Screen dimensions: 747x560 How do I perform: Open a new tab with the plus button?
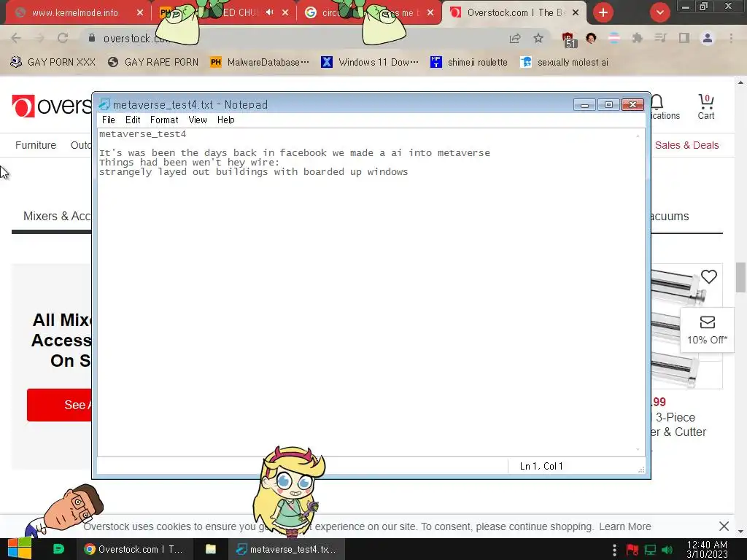pos(603,12)
